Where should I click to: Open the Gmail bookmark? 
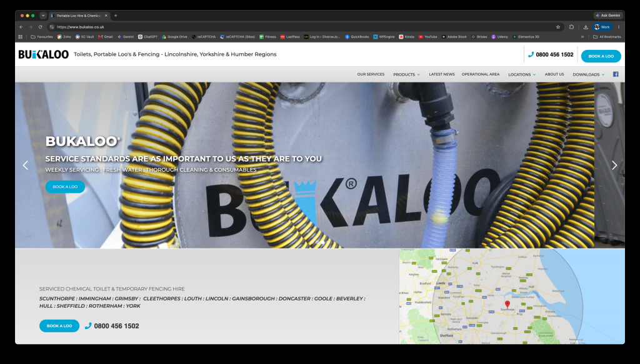[x=105, y=37]
